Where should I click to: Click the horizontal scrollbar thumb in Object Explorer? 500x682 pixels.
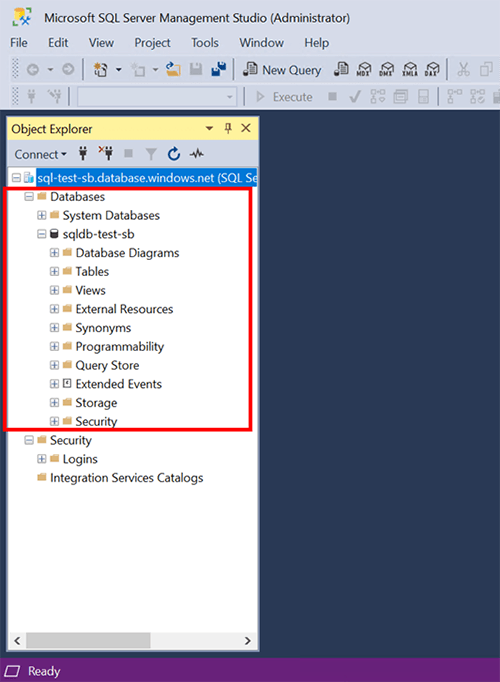88,640
